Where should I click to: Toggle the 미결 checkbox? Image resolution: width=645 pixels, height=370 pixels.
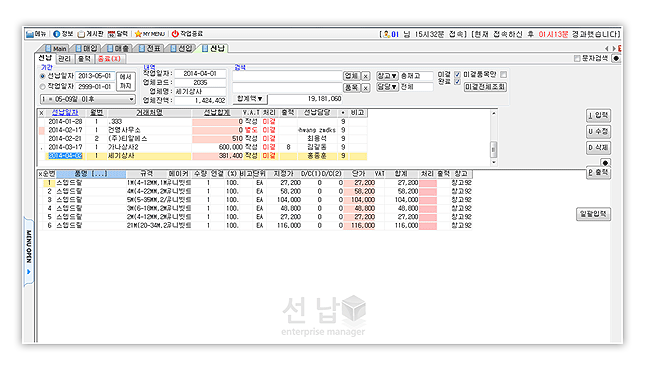coord(457,74)
